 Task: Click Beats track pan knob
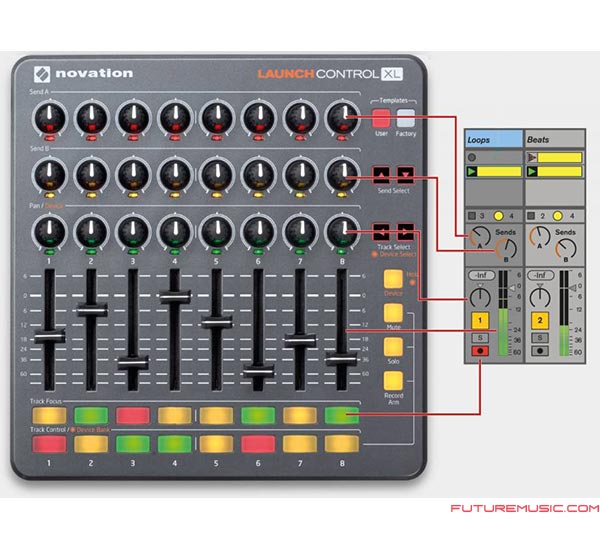540,297
